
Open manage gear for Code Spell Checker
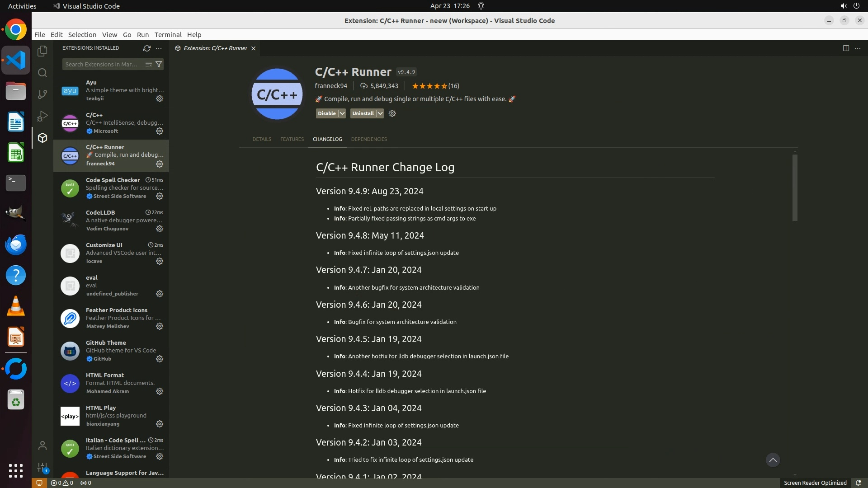pyautogui.click(x=160, y=196)
